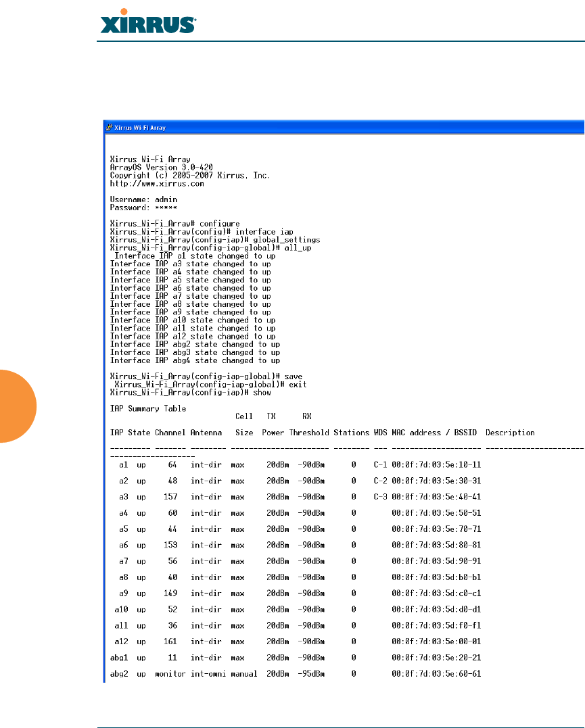The height and width of the screenshot is (728, 585).
Task: Click the 'abg1' IAP name in the table
Action: (119, 658)
